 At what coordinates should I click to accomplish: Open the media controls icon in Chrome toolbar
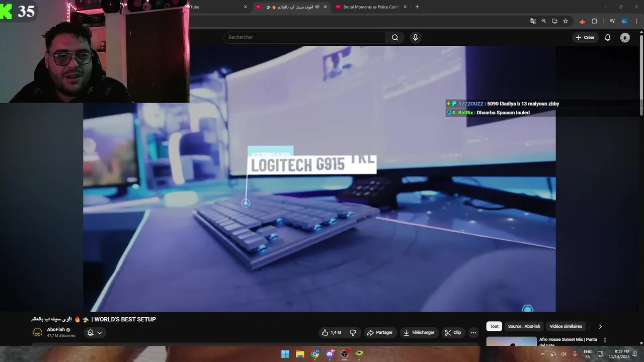[x=612, y=21]
